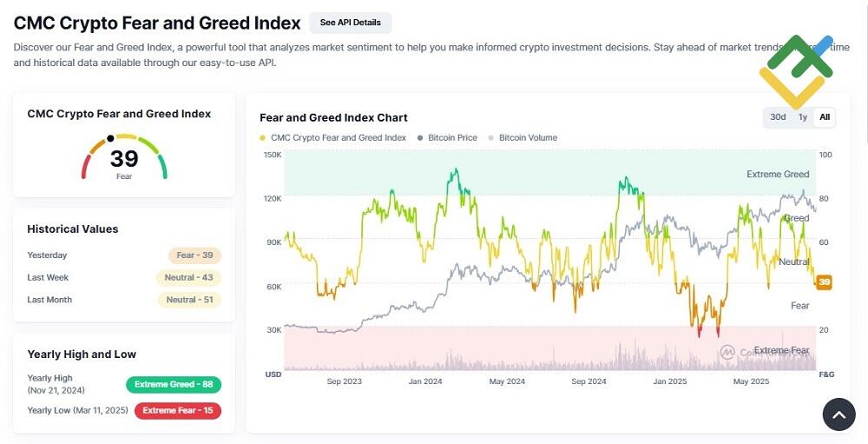Click the Fear and Greed Index Chart title
This screenshot has width=868, height=444.
[x=333, y=118]
